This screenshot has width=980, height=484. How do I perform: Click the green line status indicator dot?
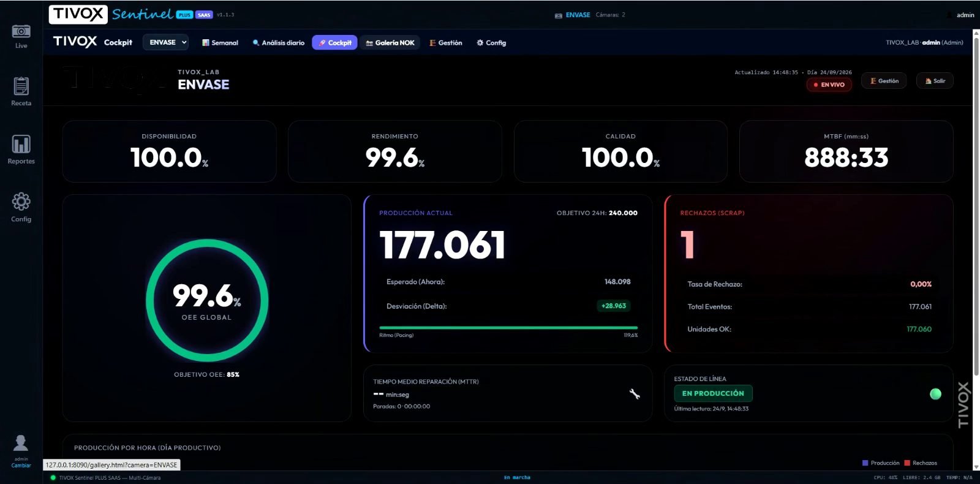coord(935,394)
